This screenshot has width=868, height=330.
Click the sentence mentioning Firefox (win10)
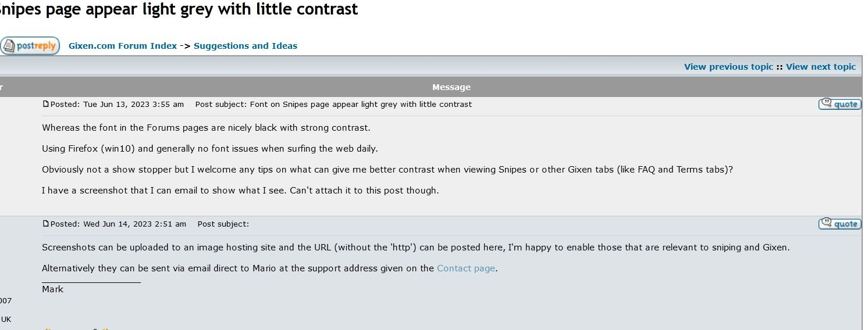pyautogui.click(x=210, y=149)
